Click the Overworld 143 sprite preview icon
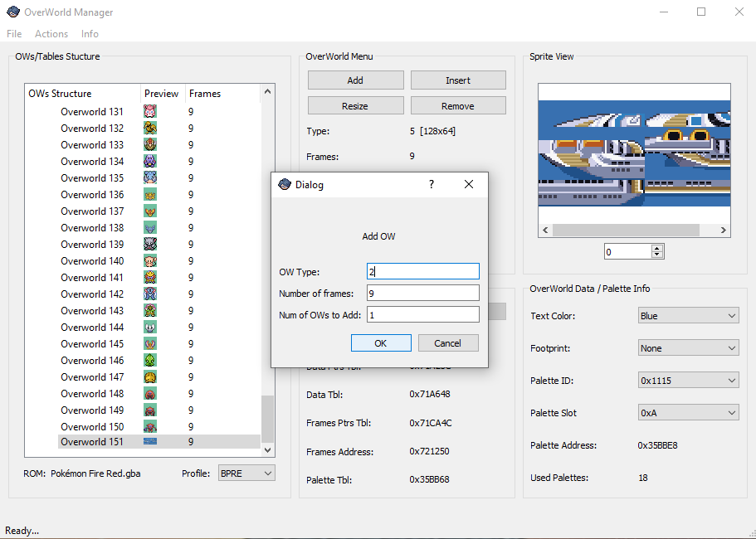Viewport: 756px width, 539px height. (150, 311)
